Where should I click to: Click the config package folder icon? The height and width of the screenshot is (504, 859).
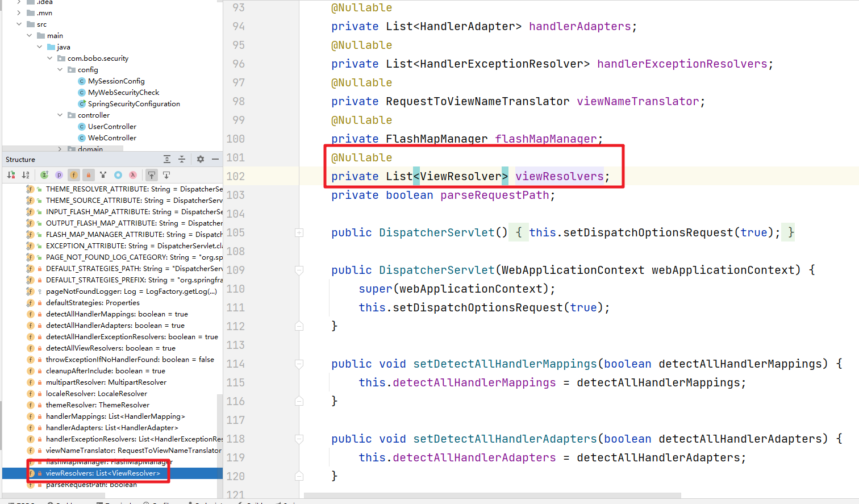click(72, 69)
